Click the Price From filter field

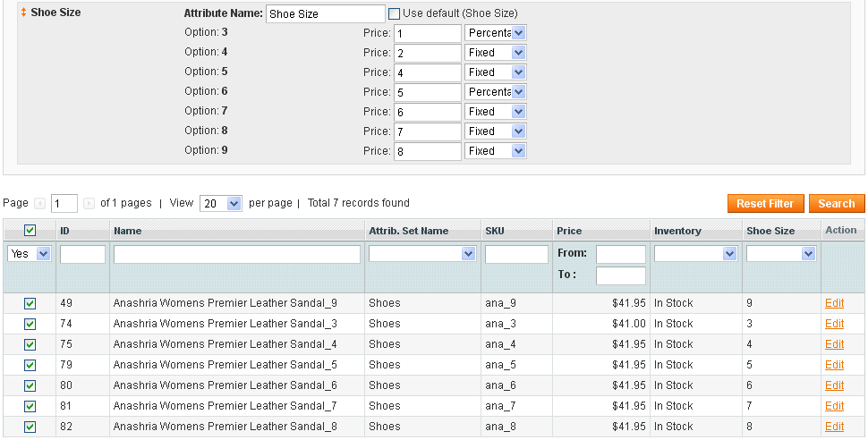[x=620, y=254]
